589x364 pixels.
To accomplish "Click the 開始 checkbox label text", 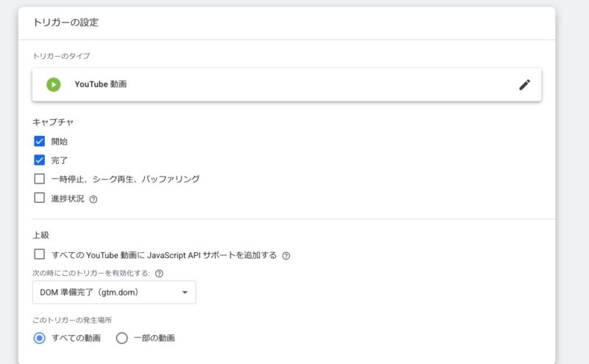I will [x=60, y=142].
